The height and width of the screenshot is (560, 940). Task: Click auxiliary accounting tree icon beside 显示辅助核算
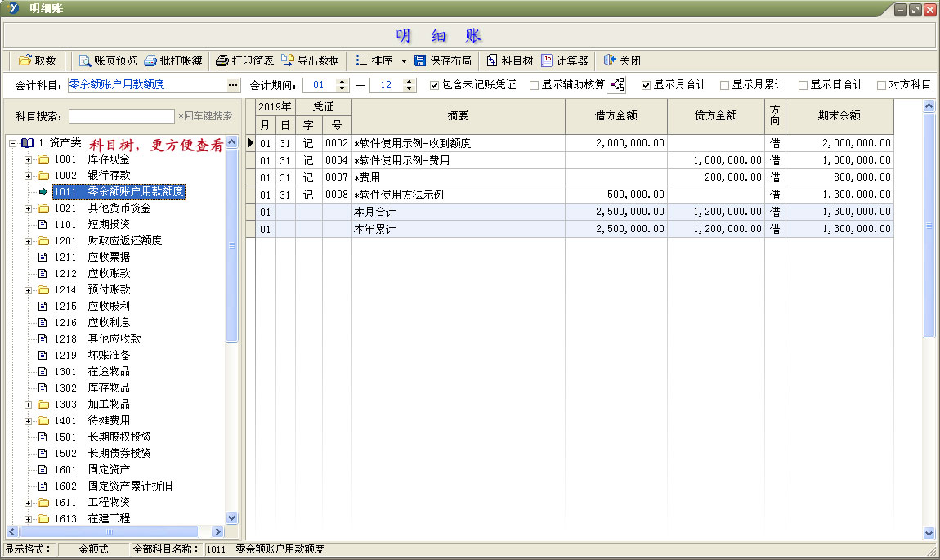(617, 85)
